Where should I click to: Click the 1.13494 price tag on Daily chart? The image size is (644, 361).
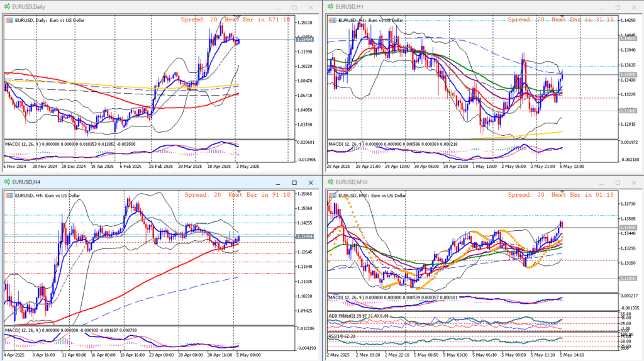point(305,40)
